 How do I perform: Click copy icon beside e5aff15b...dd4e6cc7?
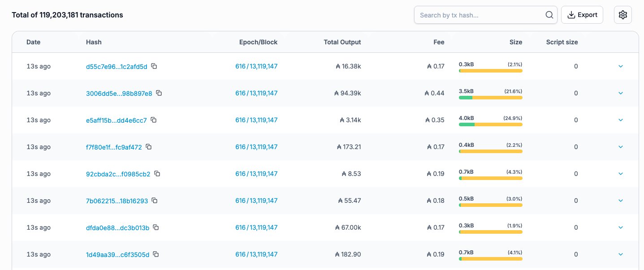tap(153, 120)
